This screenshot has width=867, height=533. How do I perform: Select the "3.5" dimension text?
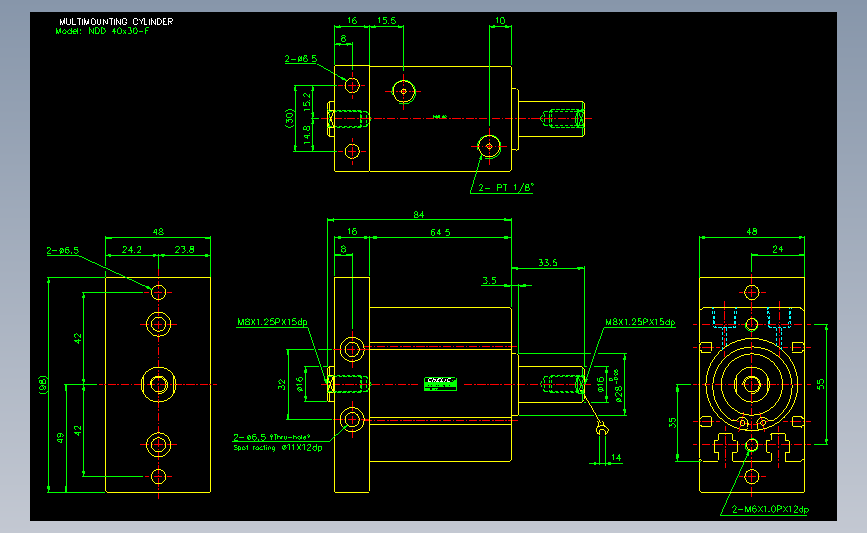tap(489, 280)
